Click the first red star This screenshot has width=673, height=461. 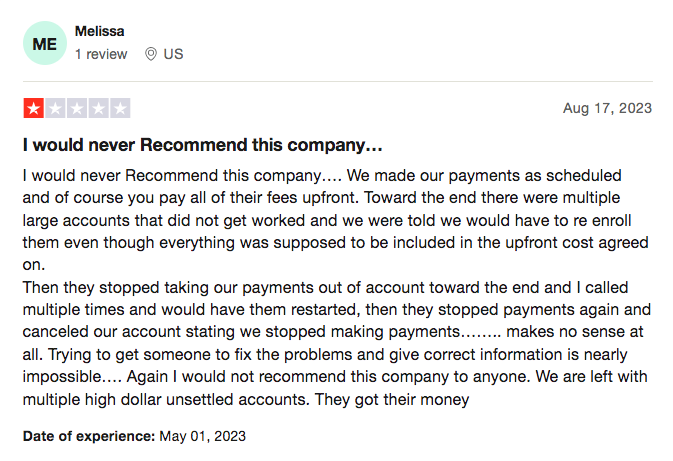coord(33,108)
